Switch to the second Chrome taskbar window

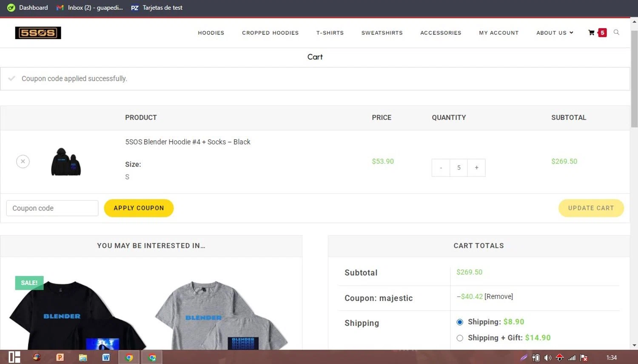[x=152, y=357]
